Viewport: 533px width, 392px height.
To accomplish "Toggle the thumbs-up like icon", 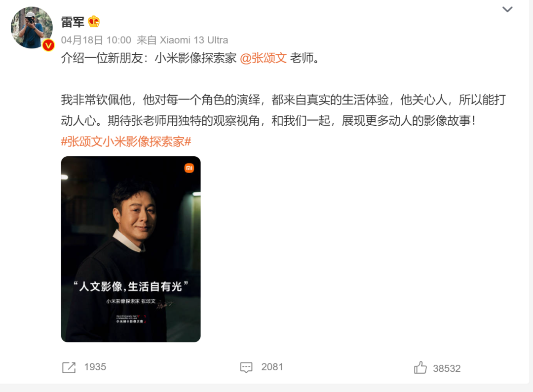I will tap(420, 367).
